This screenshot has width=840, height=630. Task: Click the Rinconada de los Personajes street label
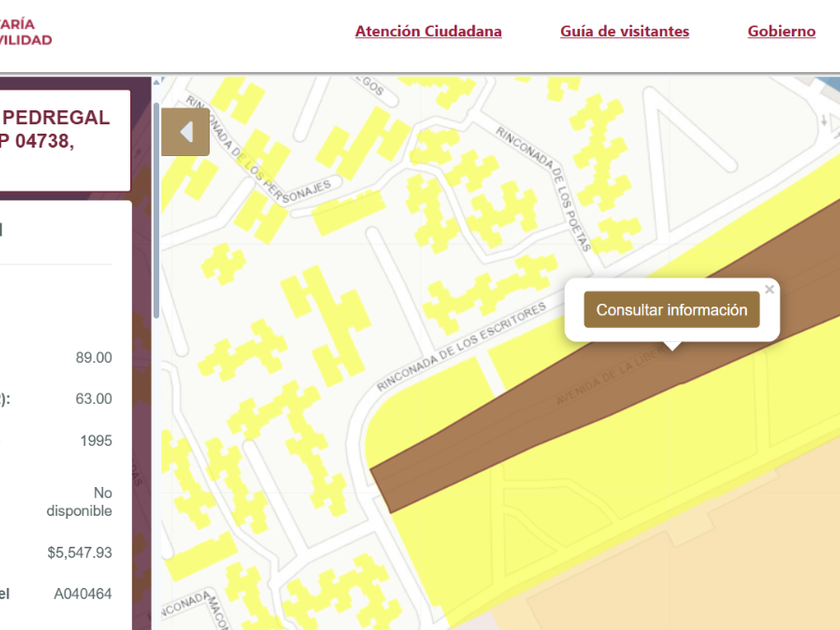[258, 151]
